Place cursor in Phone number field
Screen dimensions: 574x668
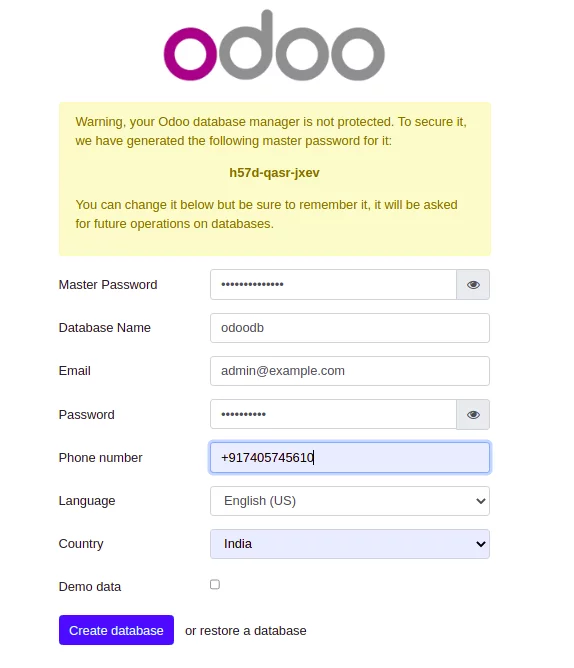[x=350, y=458]
